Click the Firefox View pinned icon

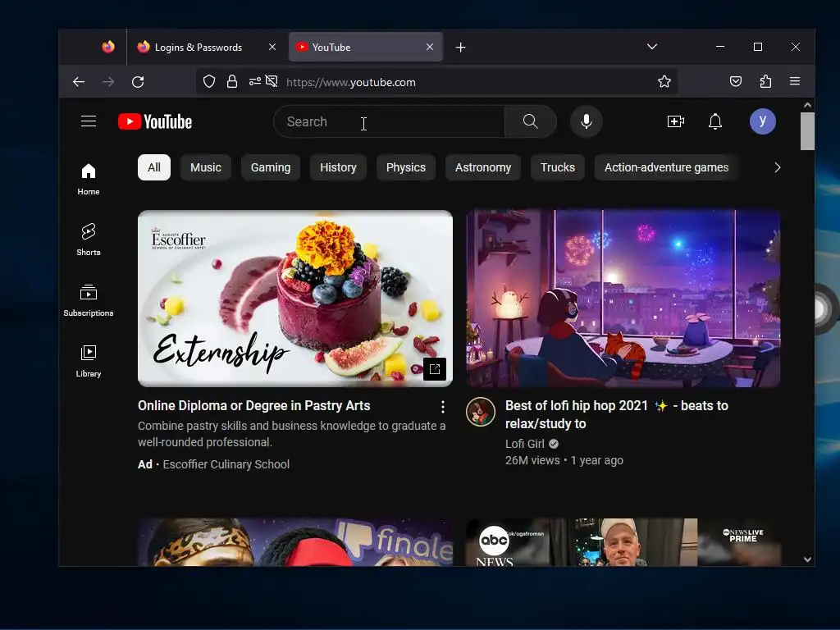[x=108, y=47]
